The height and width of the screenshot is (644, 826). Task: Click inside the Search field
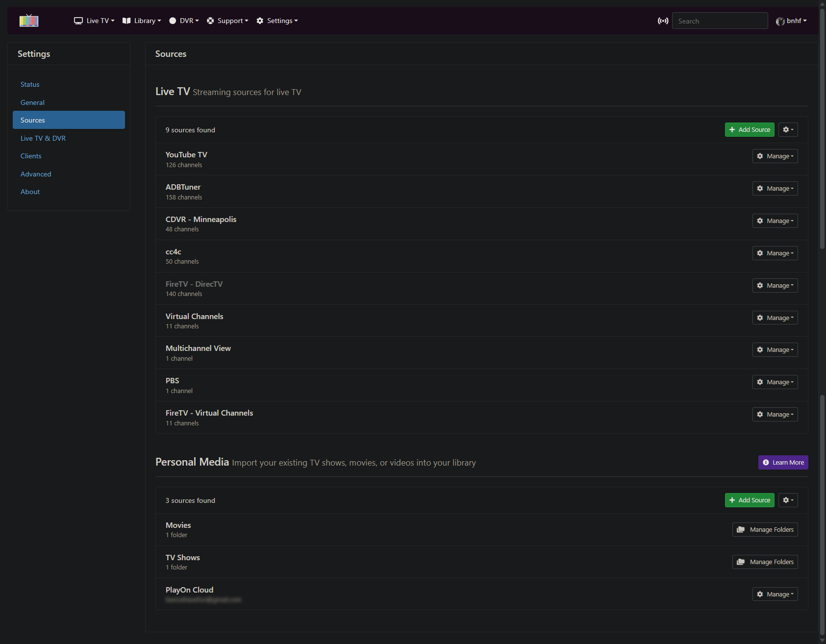click(720, 21)
